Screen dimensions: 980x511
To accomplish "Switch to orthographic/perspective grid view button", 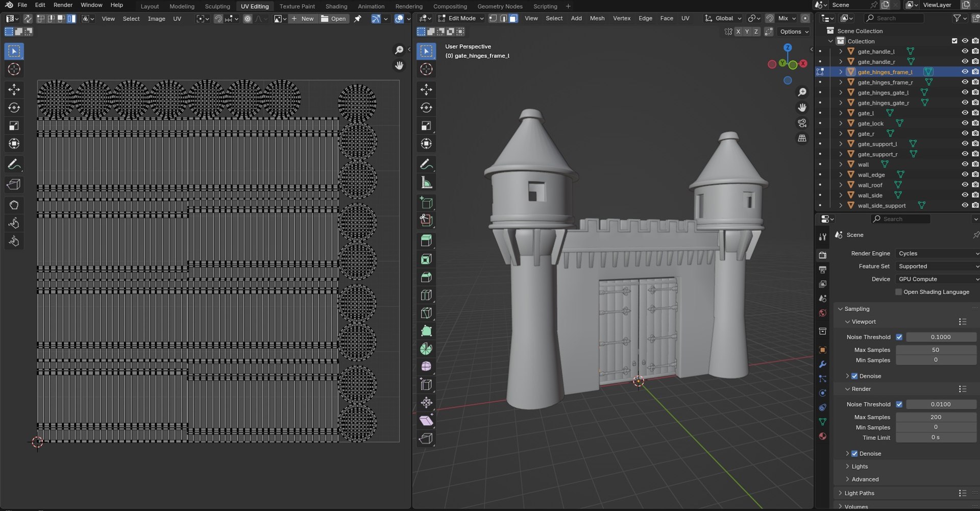I will [x=802, y=138].
